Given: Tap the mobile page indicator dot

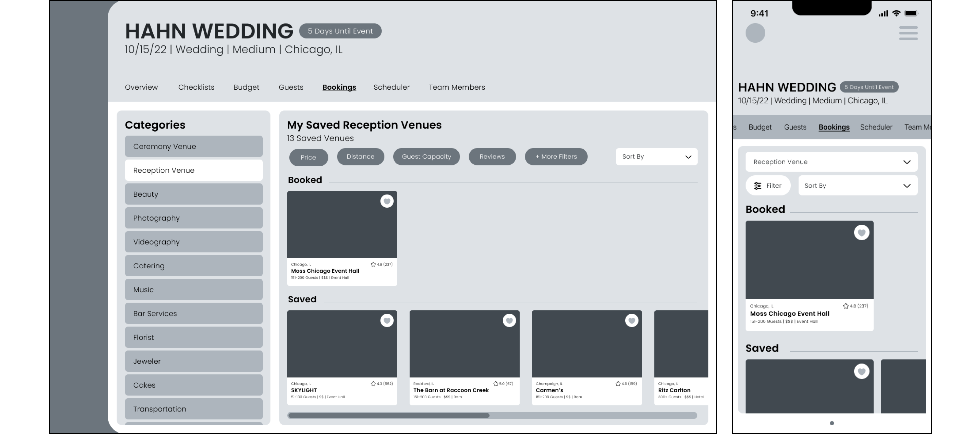Looking at the screenshot, I should coord(832,423).
